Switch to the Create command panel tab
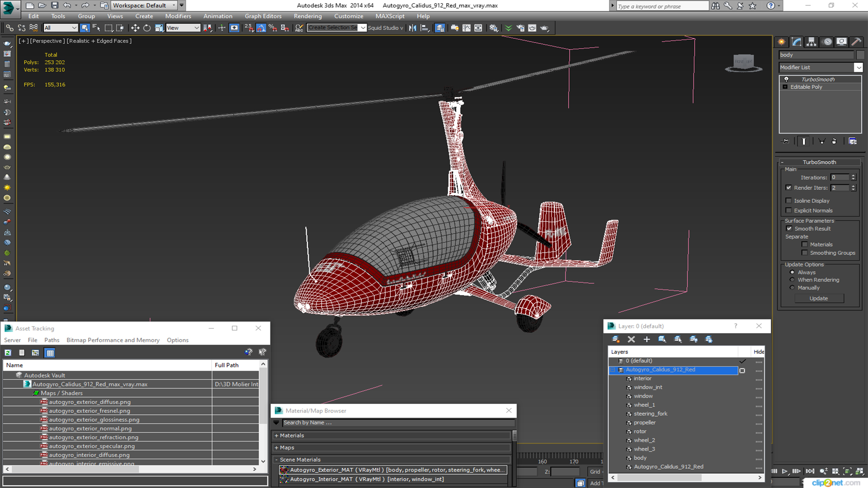This screenshot has width=868, height=488. pyautogui.click(x=781, y=42)
